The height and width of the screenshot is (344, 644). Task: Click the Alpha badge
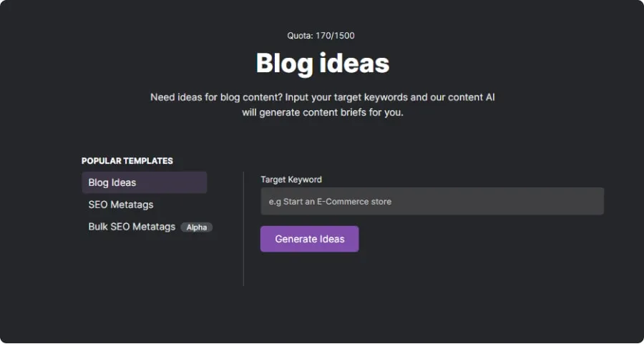(x=196, y=227)
